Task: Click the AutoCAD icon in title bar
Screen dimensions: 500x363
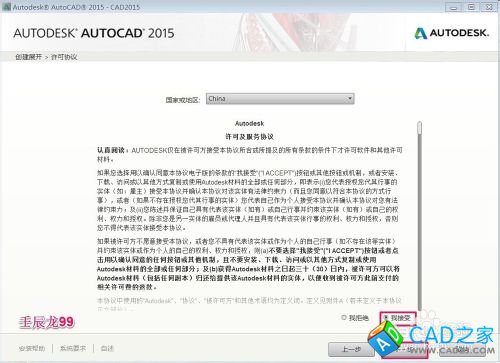Action: click(x=6, y=6)
